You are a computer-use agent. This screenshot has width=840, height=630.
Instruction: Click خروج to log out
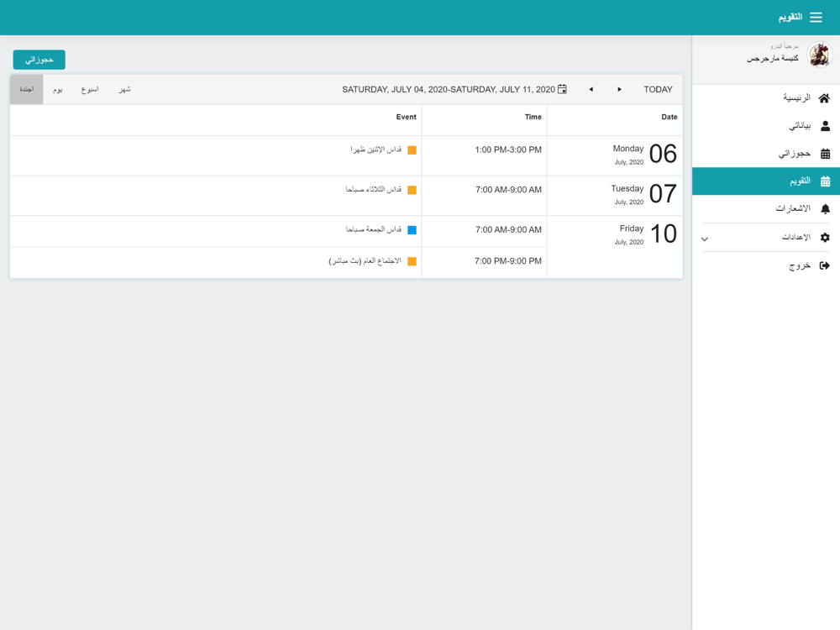pyautogui.click(x=766, y=265)
